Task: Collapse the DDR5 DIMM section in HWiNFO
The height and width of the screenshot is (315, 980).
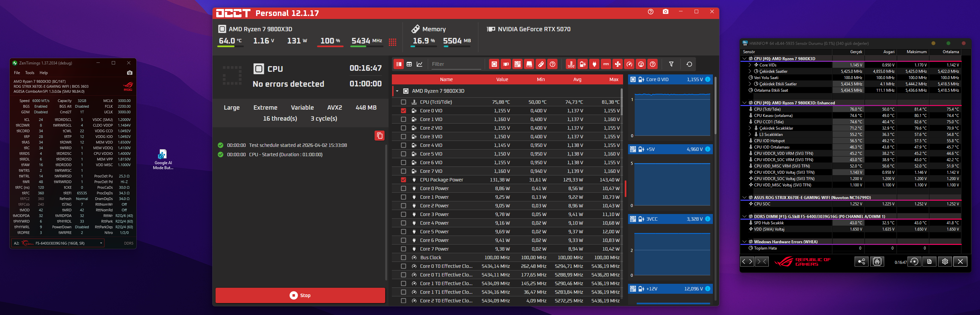Action: coord(744,217)
